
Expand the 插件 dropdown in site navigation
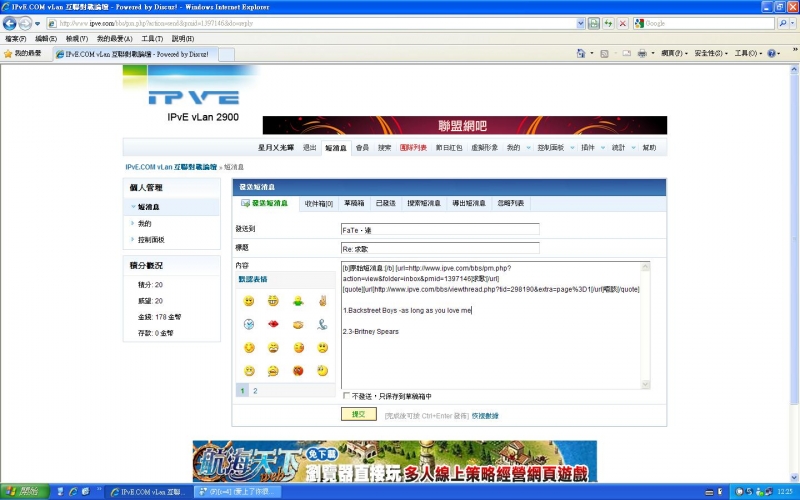point(603,147)
